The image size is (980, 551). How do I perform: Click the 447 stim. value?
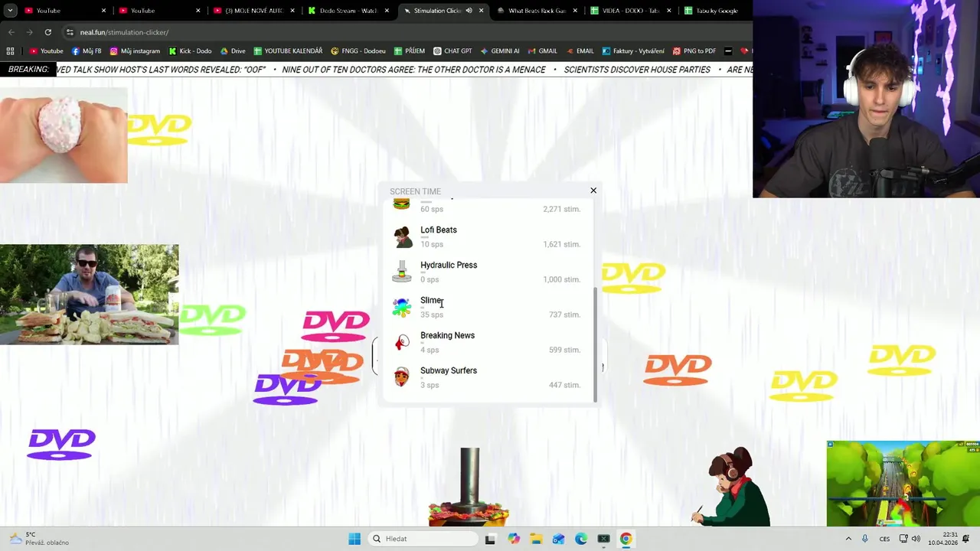click(564, 385)
